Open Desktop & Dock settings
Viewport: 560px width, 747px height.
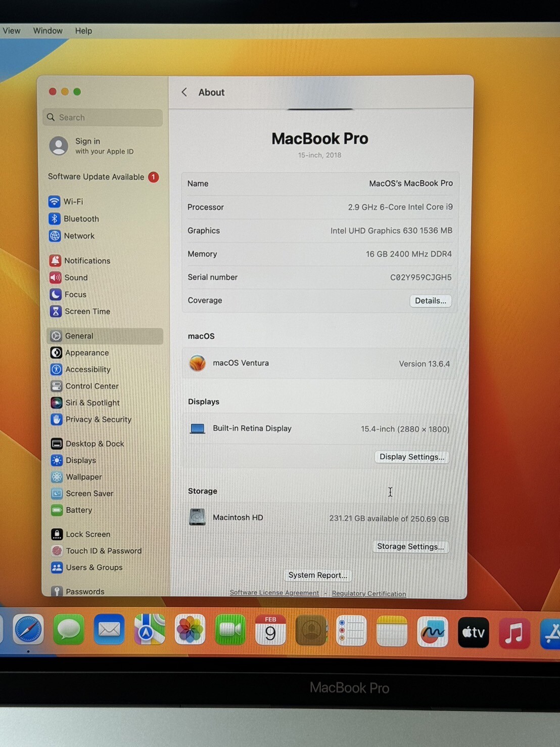pos(88,444)
